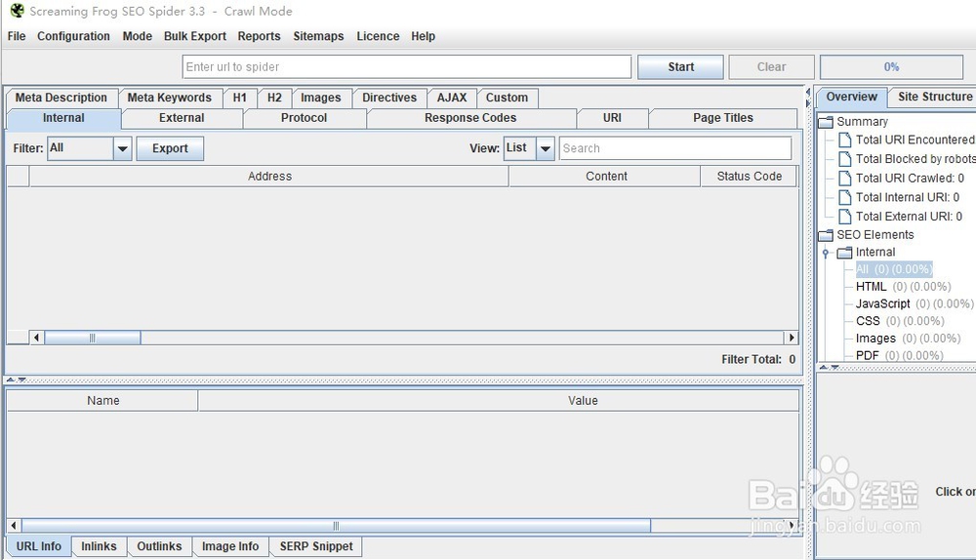Switch to the AJAX tab
The height and width of the screenshot is (560, 976).
[x=452, y=98]
